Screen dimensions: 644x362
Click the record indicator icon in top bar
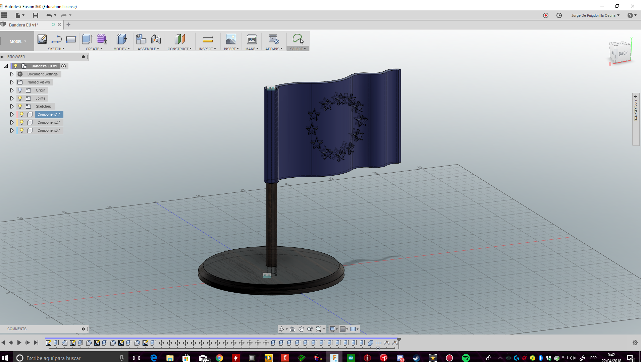click(546, 15)
